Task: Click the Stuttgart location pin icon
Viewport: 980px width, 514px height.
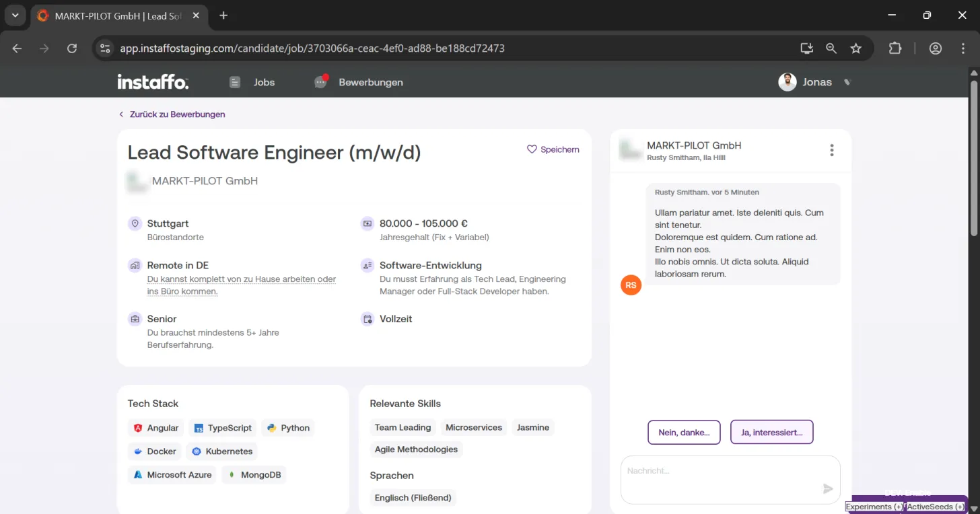Action: pos(135,223)
